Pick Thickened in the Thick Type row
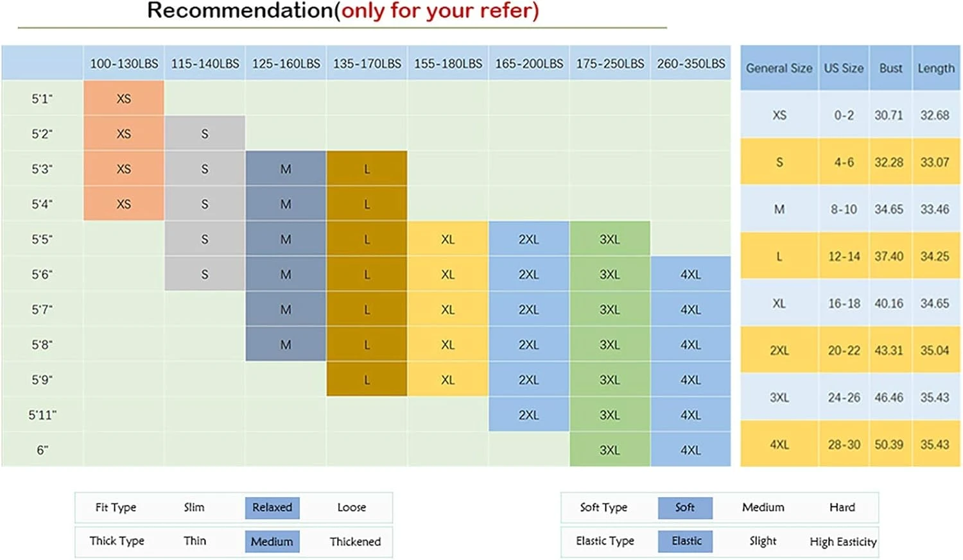The width and height of the screenshot is (963, 560). (x=355, y=541)
